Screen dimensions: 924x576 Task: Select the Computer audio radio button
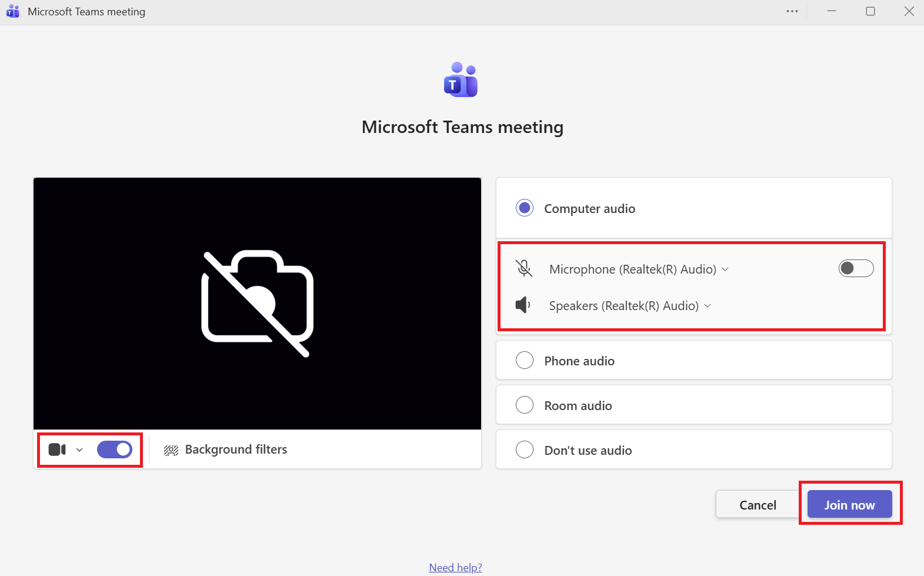click(x=525, y=208)
